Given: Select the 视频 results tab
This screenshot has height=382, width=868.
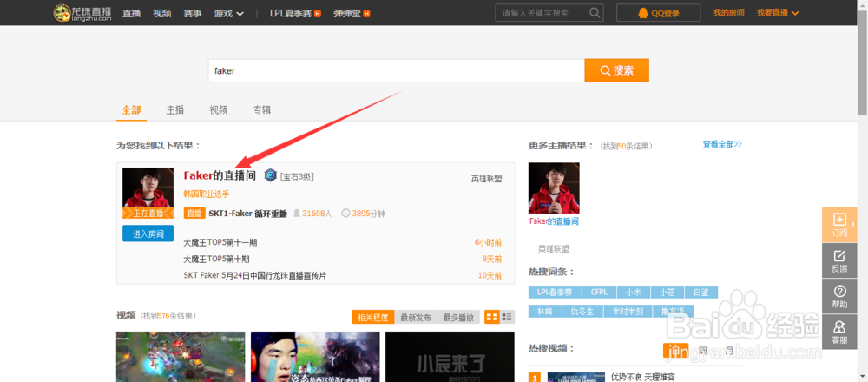Looking at the screenshot, I should [x=218, y=109].
